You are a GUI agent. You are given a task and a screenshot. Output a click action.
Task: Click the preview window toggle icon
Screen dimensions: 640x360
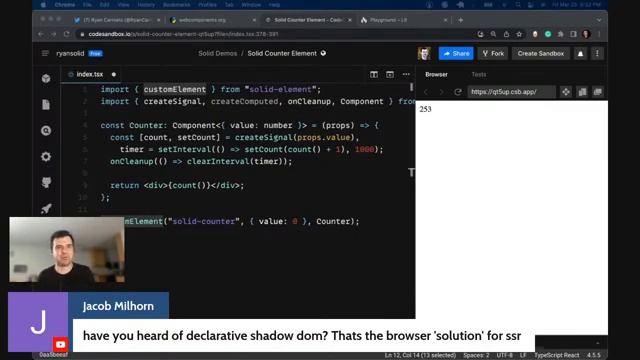(390, 74)
